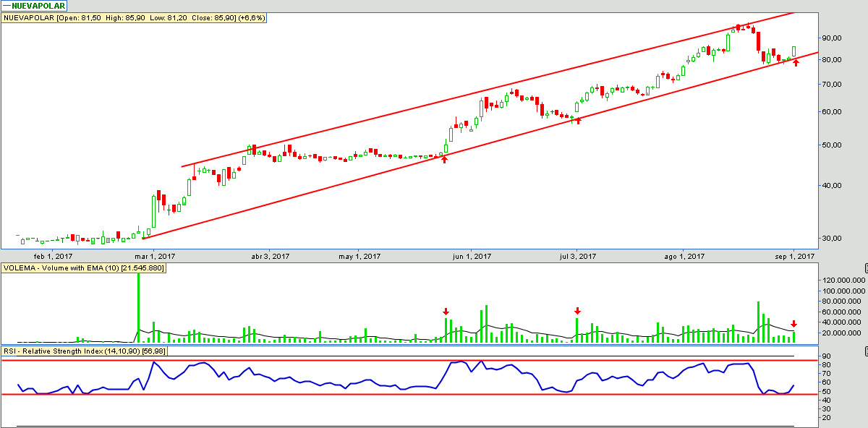
Task: Select the lower red channel trendline
Action: pyautogui.click(x=481, y=145)
